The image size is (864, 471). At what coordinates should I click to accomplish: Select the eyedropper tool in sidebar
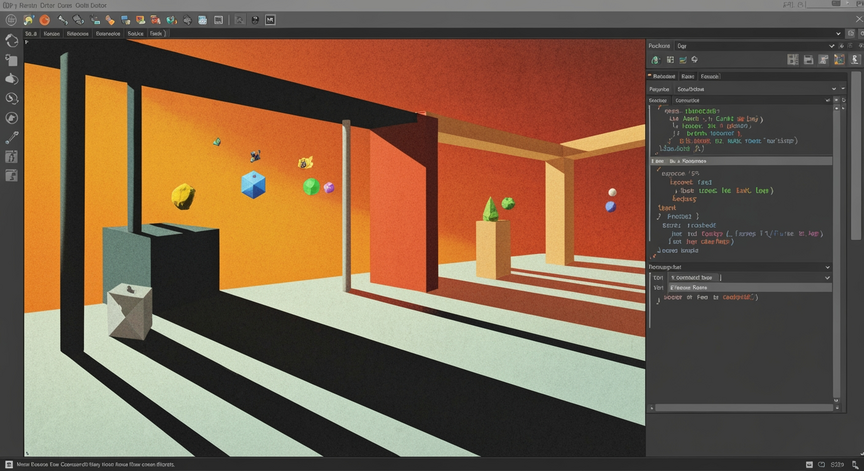(12, 137)
